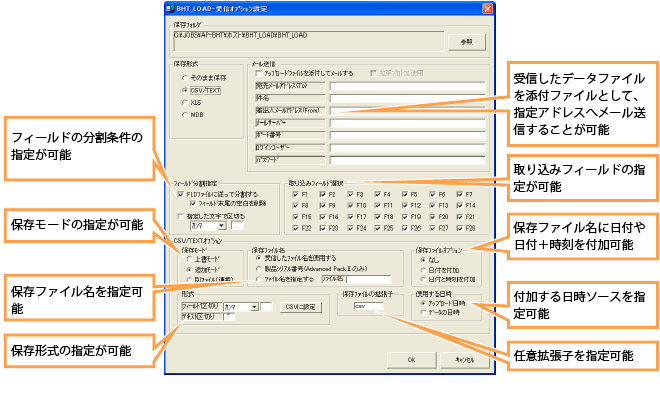Uncheck the F16 field checkbox
The width and height of the screenshot is (660, 397).
pyautogui.click(x=322, y=217)
